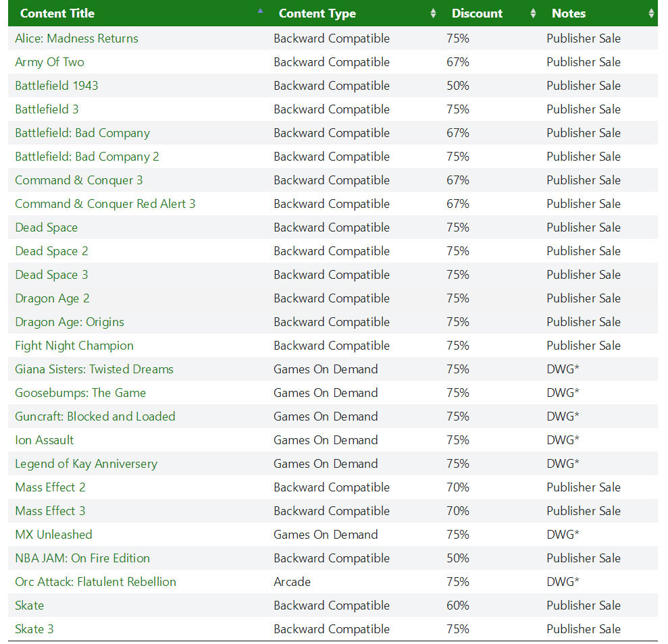Sort by the Content Title column arrow
Viewport: 668px width, 644px height.
(260, 11)
